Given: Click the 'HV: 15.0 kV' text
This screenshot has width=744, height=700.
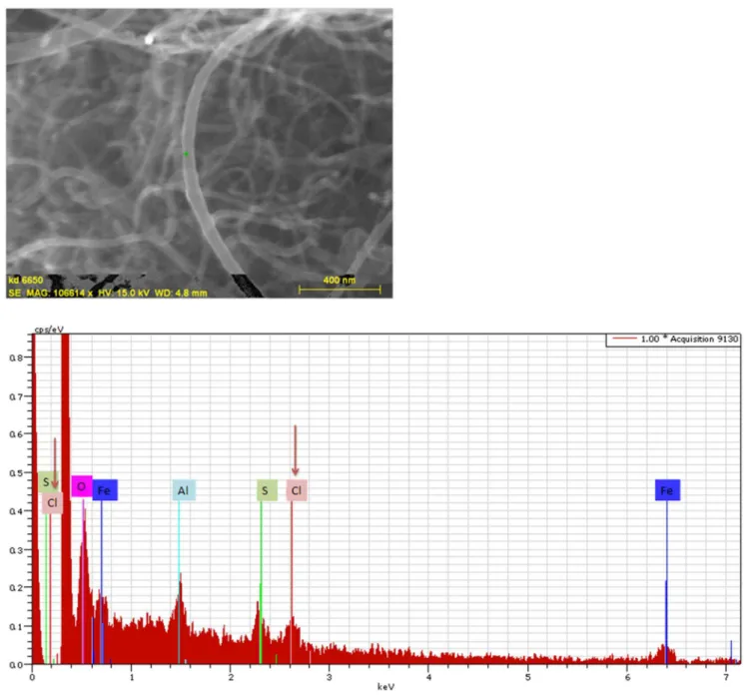Looking at the screenshot, I should [124, 293].
